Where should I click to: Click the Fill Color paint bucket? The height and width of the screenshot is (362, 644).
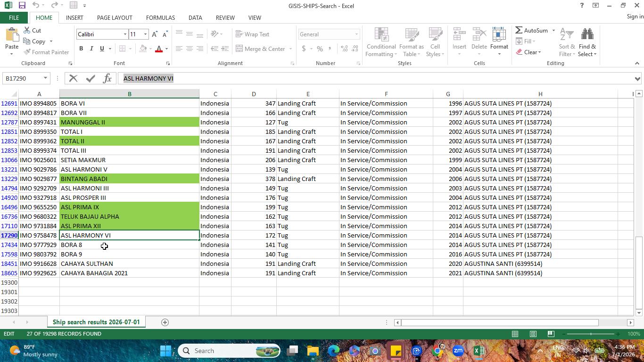[143, 49]
